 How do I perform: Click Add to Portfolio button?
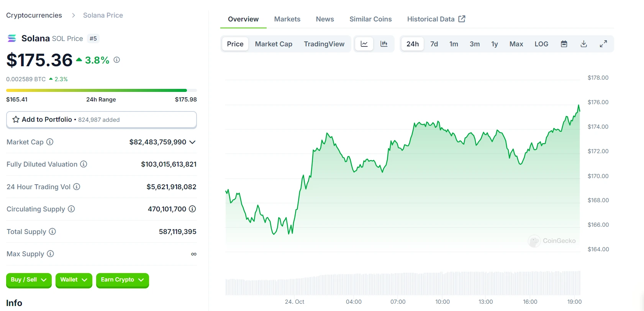[102, 119]
